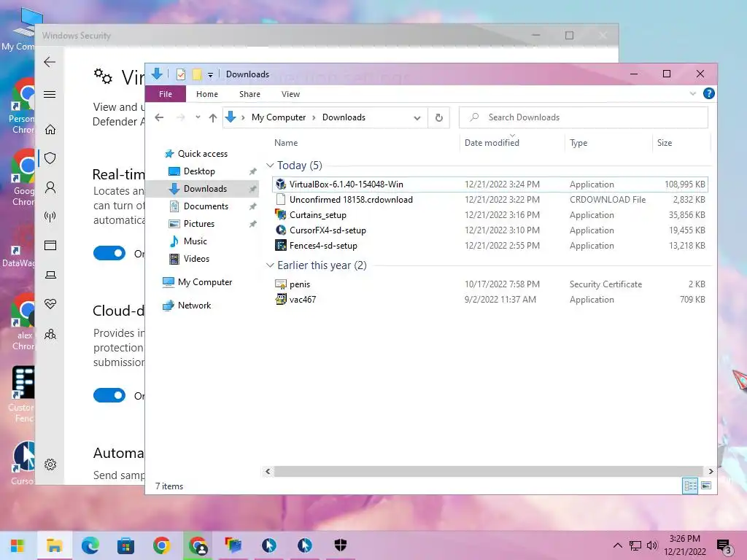
Task: Open Windows Start button
Action: tap(18, 545)
